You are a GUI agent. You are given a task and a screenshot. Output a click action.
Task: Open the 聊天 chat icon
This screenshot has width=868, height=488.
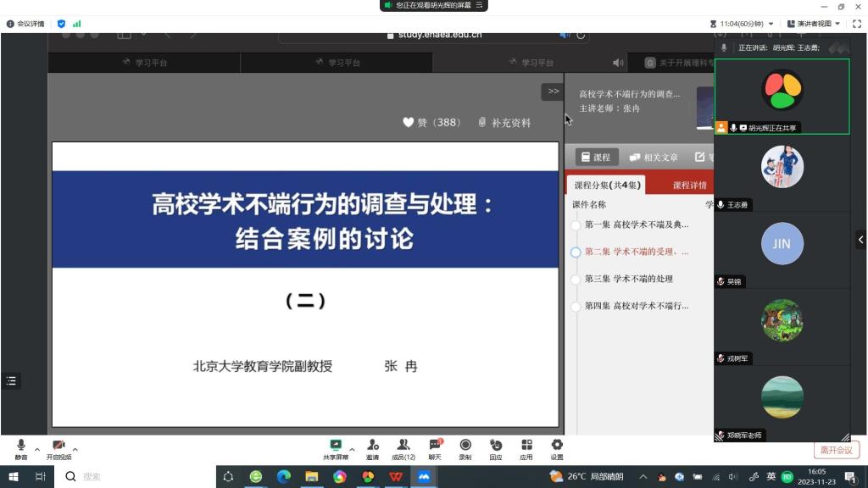click(x=435, y=449)
